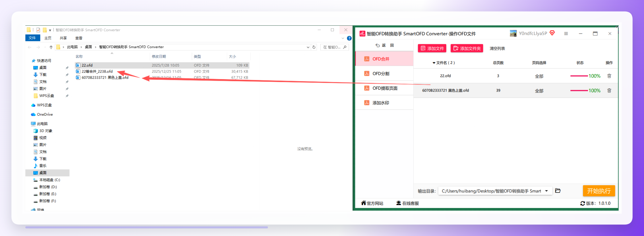
Task: Open 下载 under quick access
Action: [43, 75]
